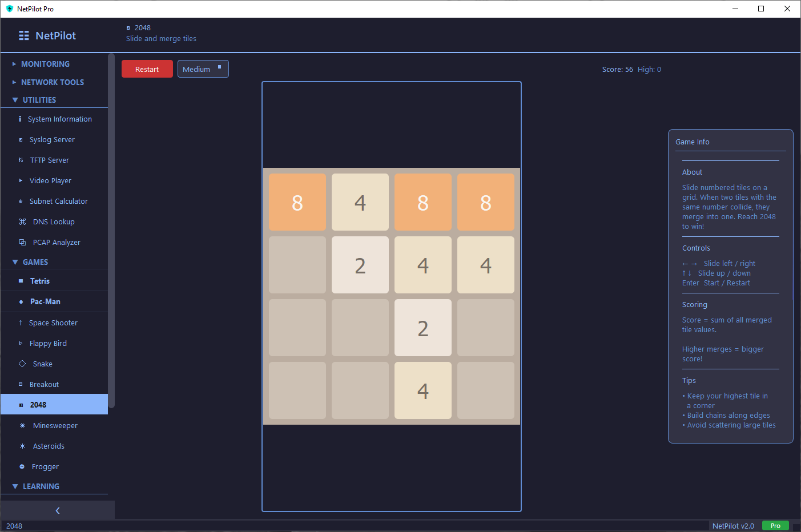The height and width of the screenshot is (532, 801).
Task: Click the 2048 tile showing value 8
Action: pyautogui.click(x=297, y=201)
